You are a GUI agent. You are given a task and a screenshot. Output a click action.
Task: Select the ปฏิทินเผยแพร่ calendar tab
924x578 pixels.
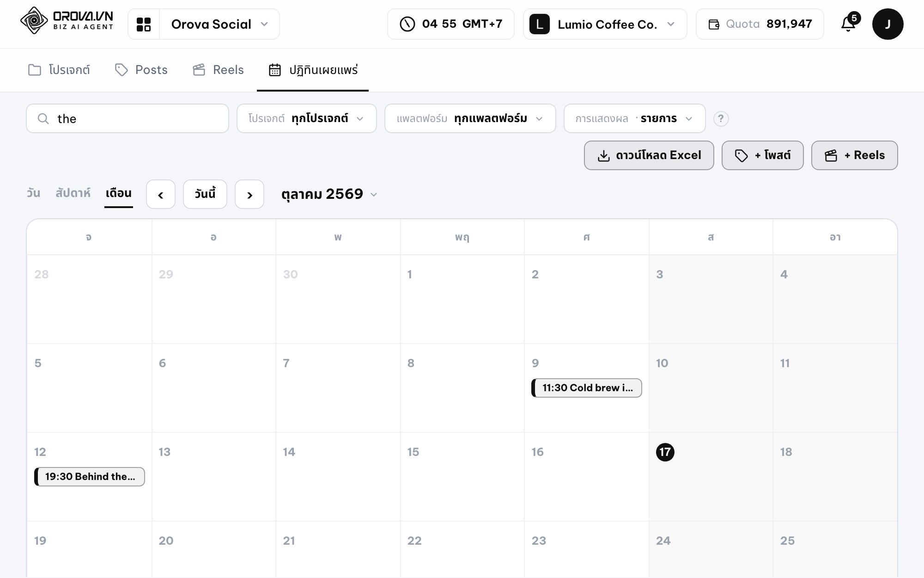coord(313,70)
